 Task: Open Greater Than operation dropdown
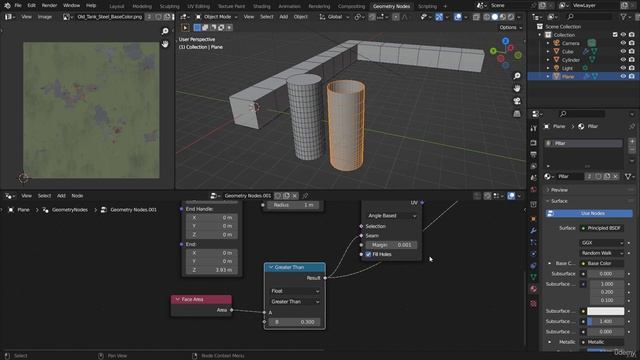(295, 302)
